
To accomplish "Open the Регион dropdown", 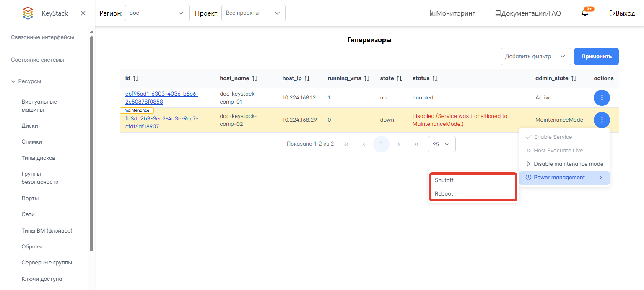I will pos(157,13).
